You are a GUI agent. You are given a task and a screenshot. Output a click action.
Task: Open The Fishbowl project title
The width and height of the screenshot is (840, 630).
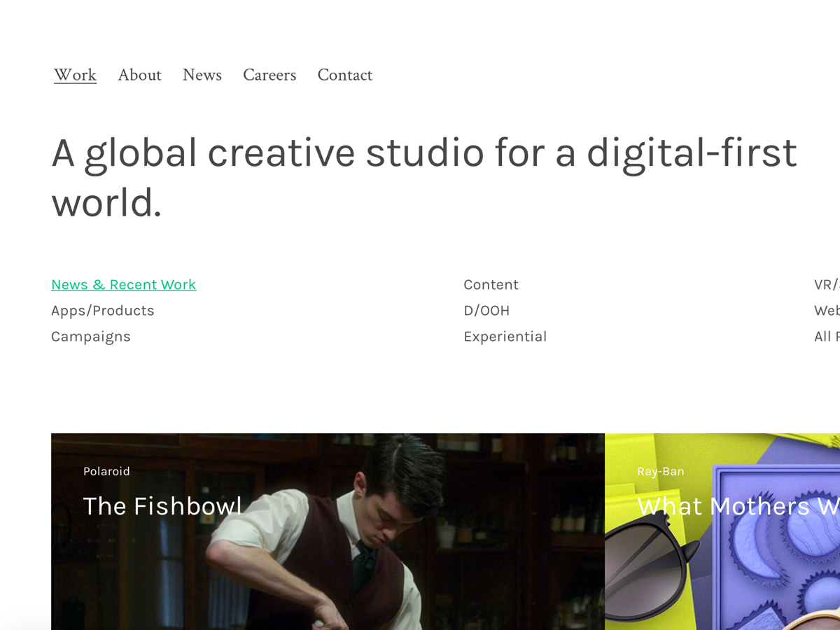point(162,506)
